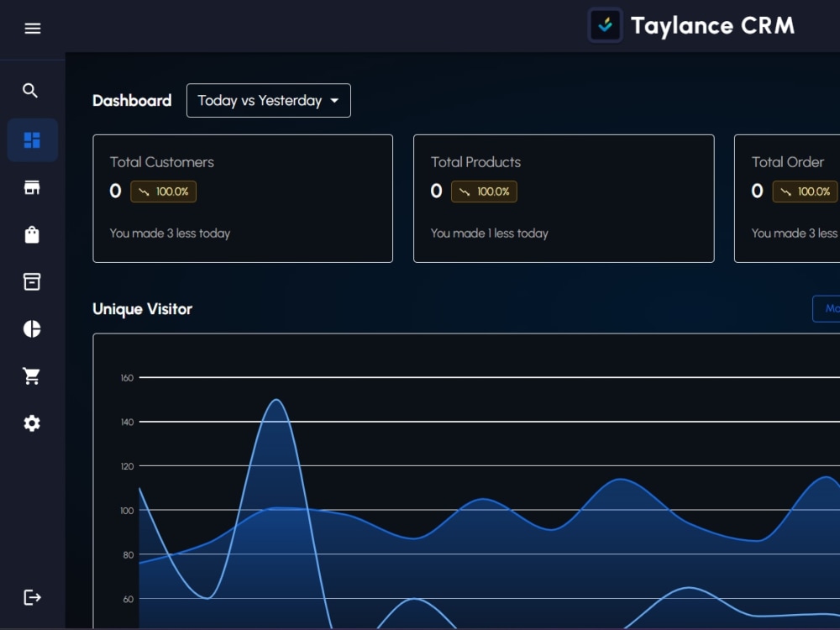Open the pie chart reports icon
This screenshot has width=840, height=630.
[32, 329]
